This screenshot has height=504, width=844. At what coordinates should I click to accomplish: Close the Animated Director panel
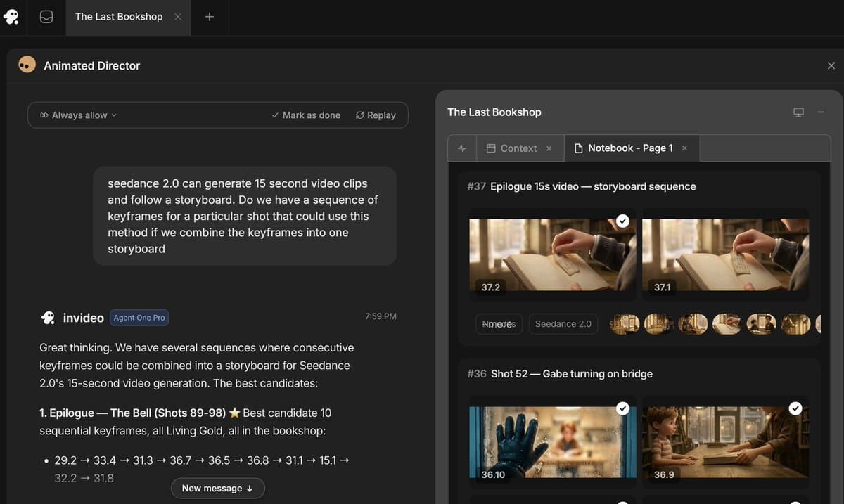pyautogui.click(x=831, y=65)
